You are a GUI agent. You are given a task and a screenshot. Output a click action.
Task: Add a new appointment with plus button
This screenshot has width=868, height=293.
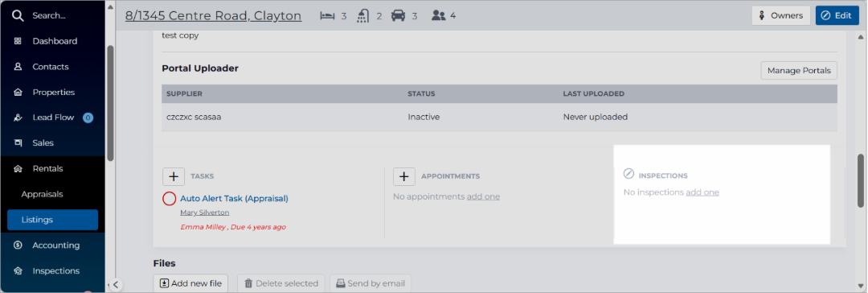(x=404, y=176)
